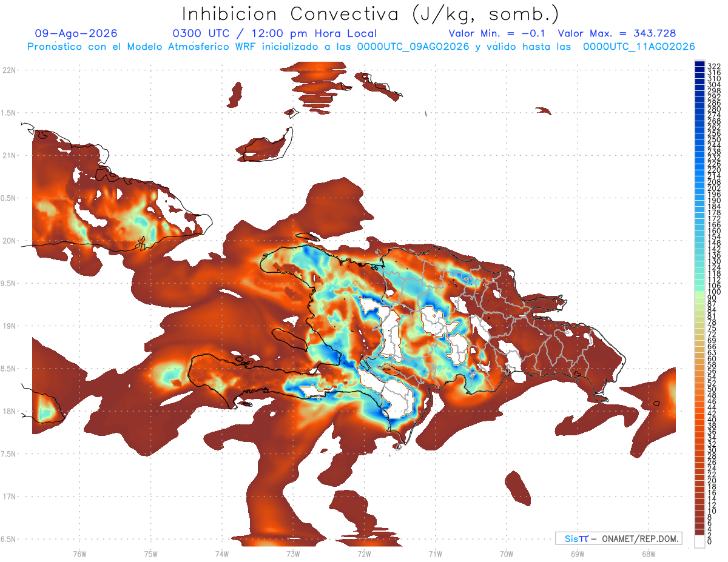The height and width of the screenshot is (562, 728).
Task: Click the '0' color scale label
Action: [710, 541]
